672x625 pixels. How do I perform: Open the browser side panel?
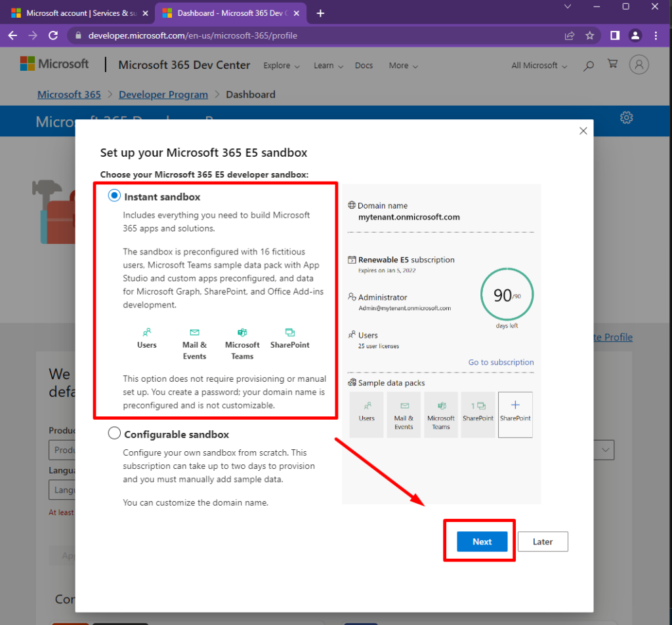(x=615, y=35)
